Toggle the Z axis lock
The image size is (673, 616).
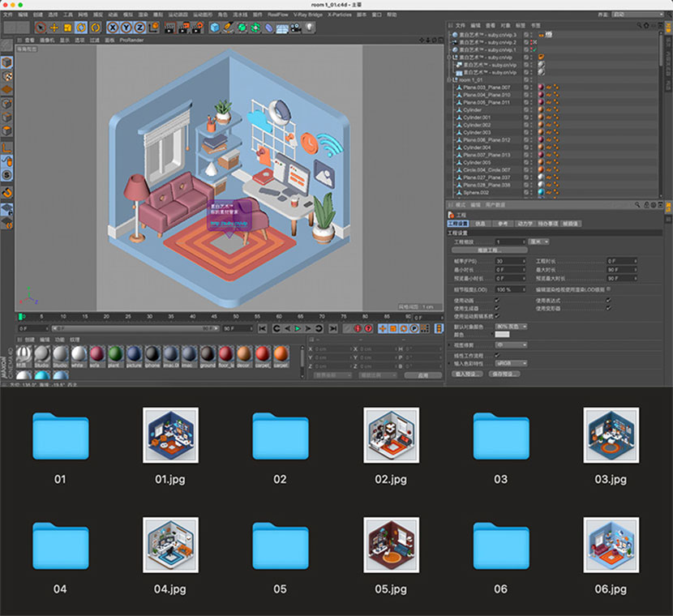139,28
